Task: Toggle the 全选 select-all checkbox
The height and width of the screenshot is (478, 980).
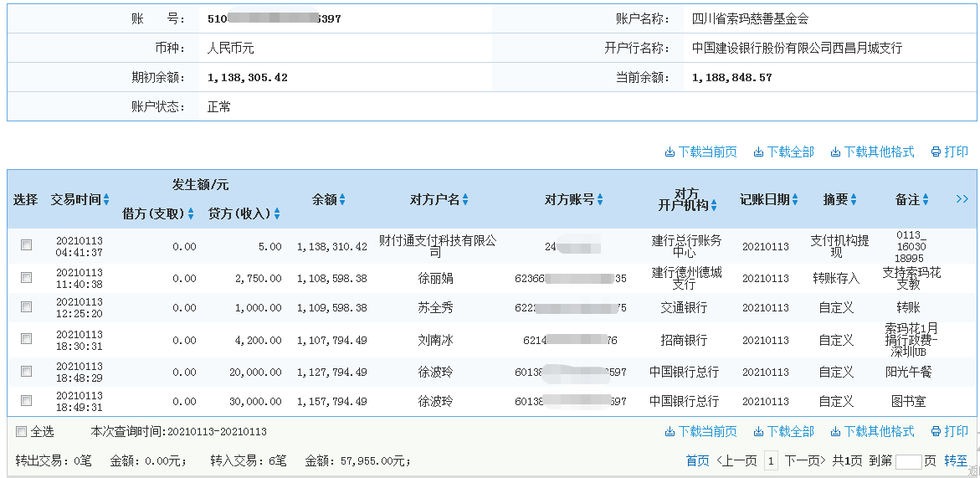Action: coord(22,431)
